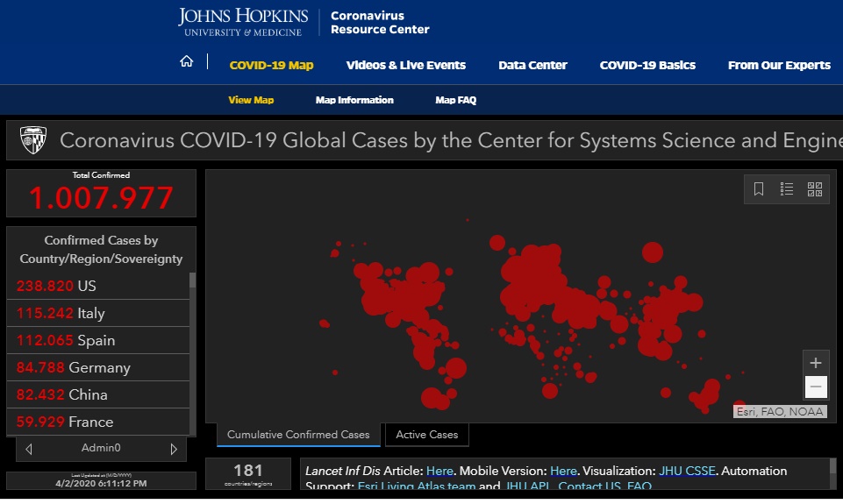Zoom in on the map
Viewport: 843px width, 504px height.
(816, 363)
